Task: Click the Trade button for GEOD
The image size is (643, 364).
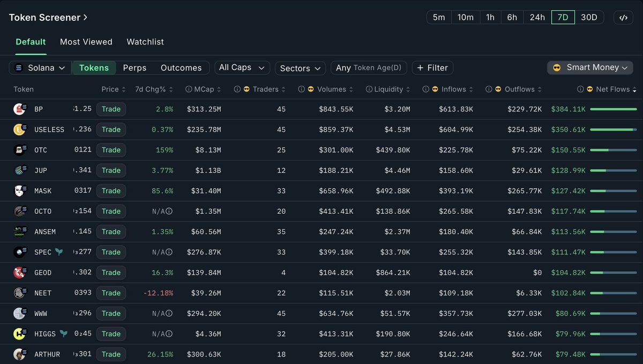Action: pos(111,272)
